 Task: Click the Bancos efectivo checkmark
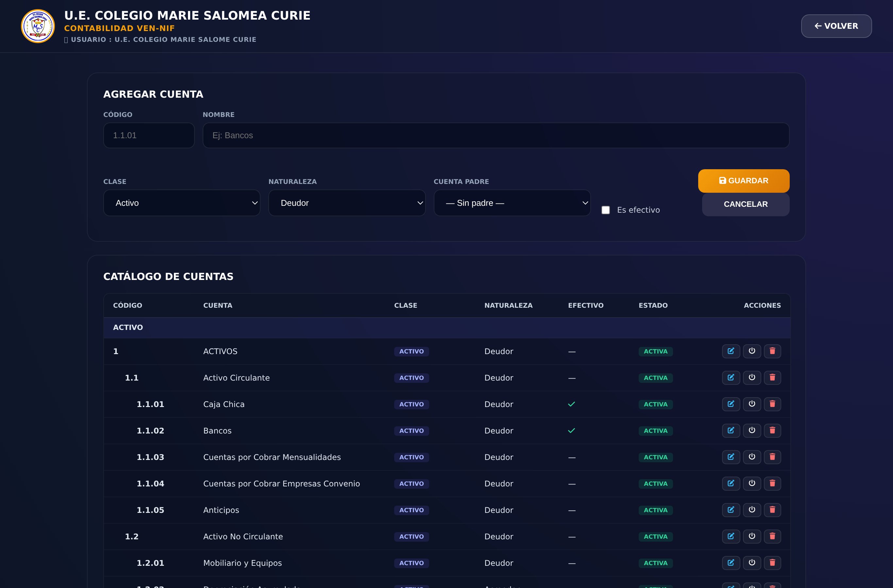[x=571, y=431]
